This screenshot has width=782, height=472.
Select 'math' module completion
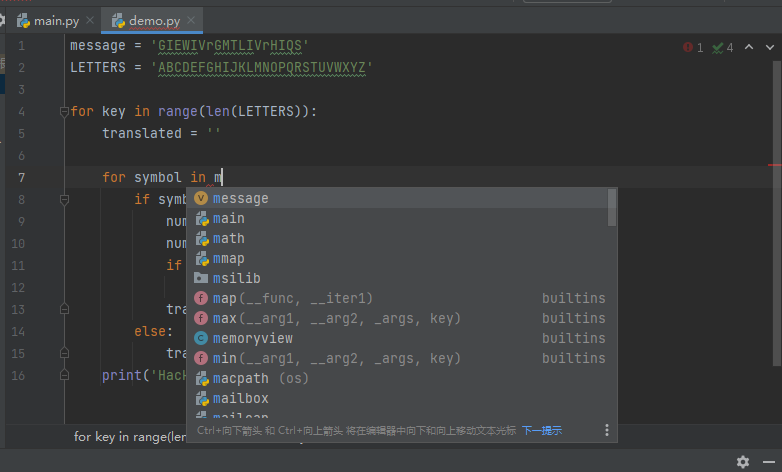(396, 238)
